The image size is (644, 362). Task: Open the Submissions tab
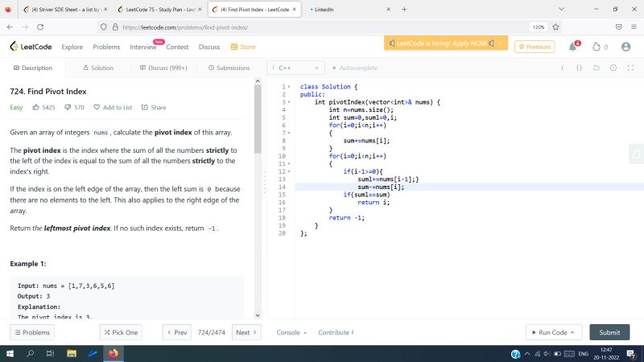point(229,68)
